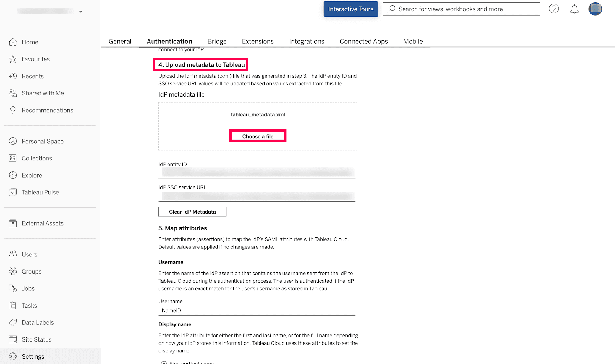615x364 pixels.
Task: Click the Home icon in sidebar
Action: point(13,42)
